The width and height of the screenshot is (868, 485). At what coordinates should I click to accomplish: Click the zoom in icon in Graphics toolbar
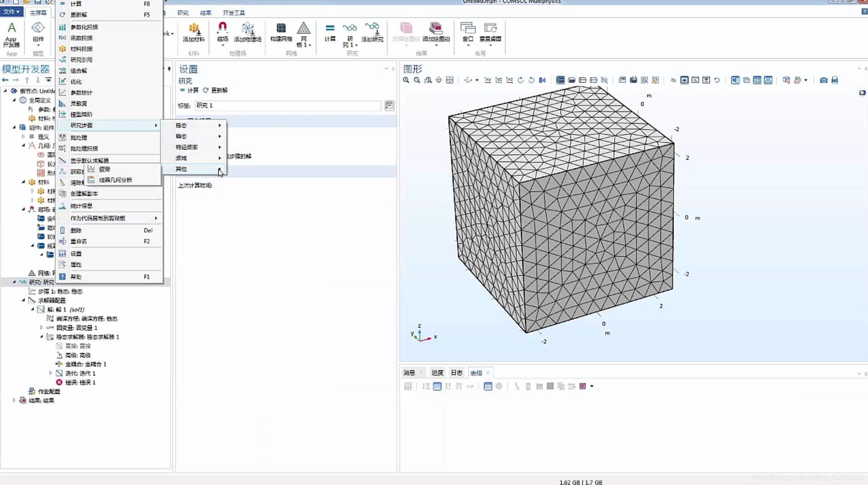coord(406,80)
